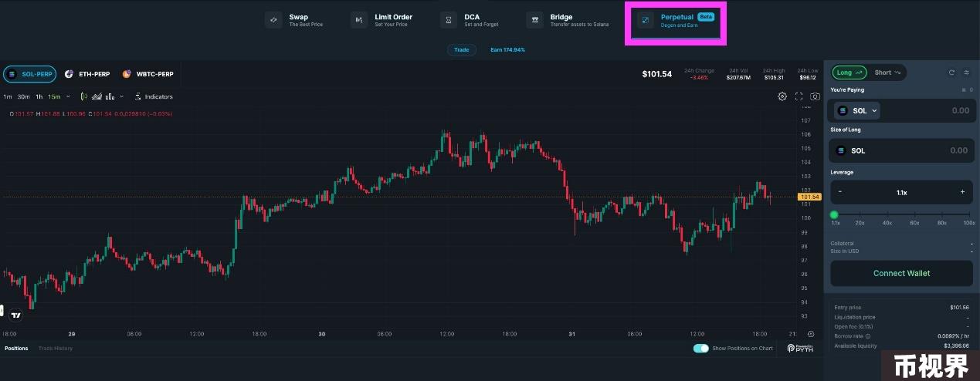Click the $101.54 current price header
The height and width of the screenshot is (381, 980).
(657, 74)
